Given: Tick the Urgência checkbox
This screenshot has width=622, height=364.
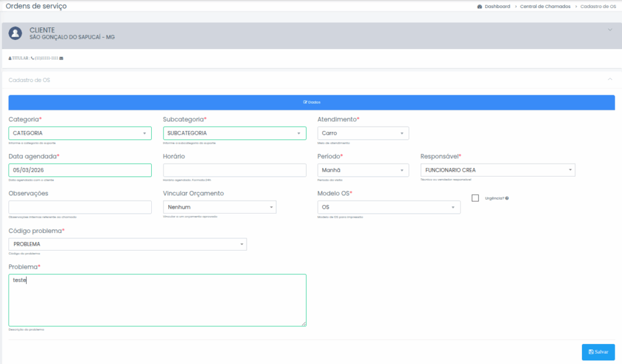Looking at the screenshot, I should tap(475, 198).
